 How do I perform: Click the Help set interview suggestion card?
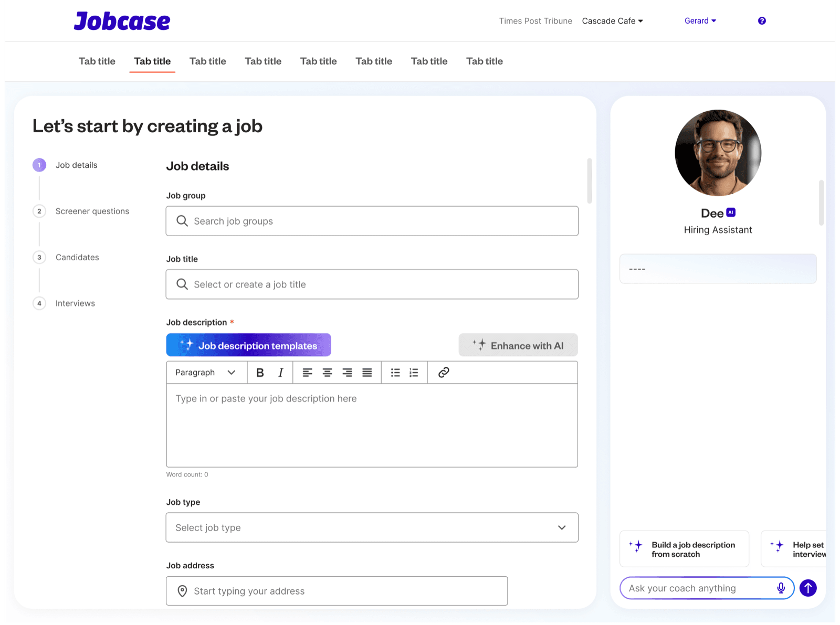pyautogui.click(x=793, y=549)
